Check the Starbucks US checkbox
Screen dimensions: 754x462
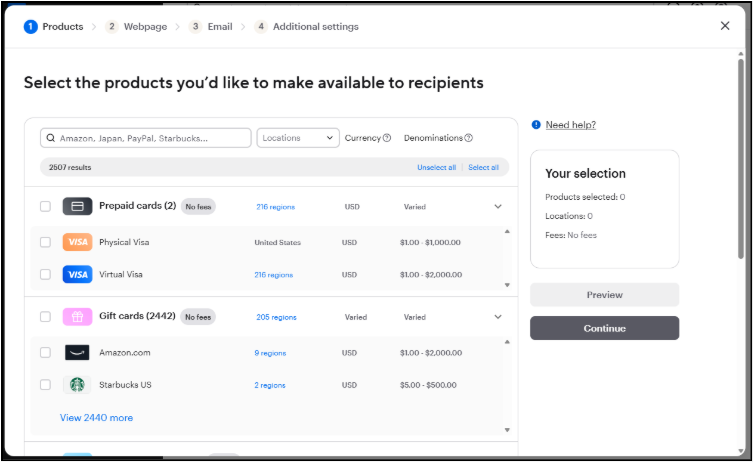point(45,385)
